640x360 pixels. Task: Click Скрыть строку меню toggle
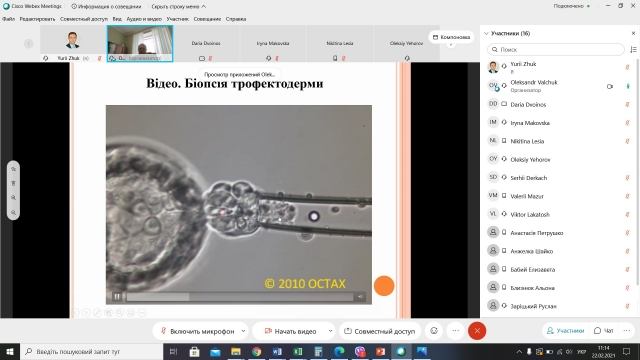tap(178, 7)
